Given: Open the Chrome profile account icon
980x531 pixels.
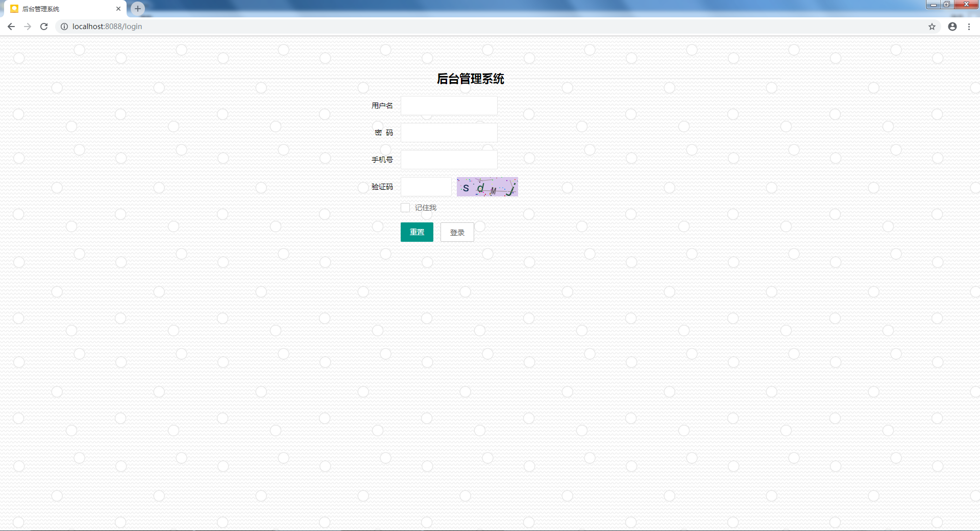Looking at the screenshot, I should coord(952,27).
